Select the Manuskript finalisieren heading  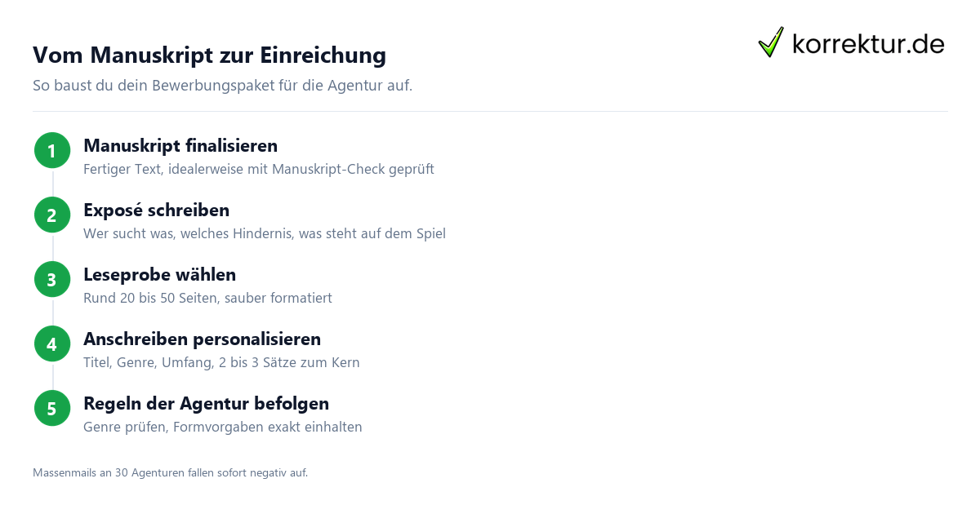tap(180, 146)
